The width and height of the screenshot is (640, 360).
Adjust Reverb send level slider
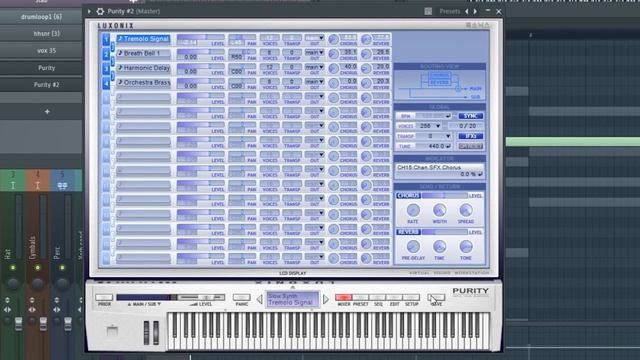point(444,232)
